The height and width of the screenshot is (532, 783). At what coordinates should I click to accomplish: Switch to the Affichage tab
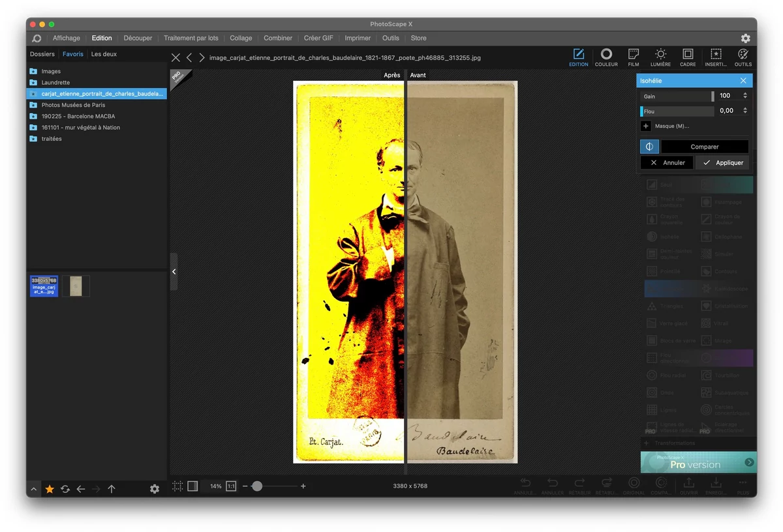(67, 38)
